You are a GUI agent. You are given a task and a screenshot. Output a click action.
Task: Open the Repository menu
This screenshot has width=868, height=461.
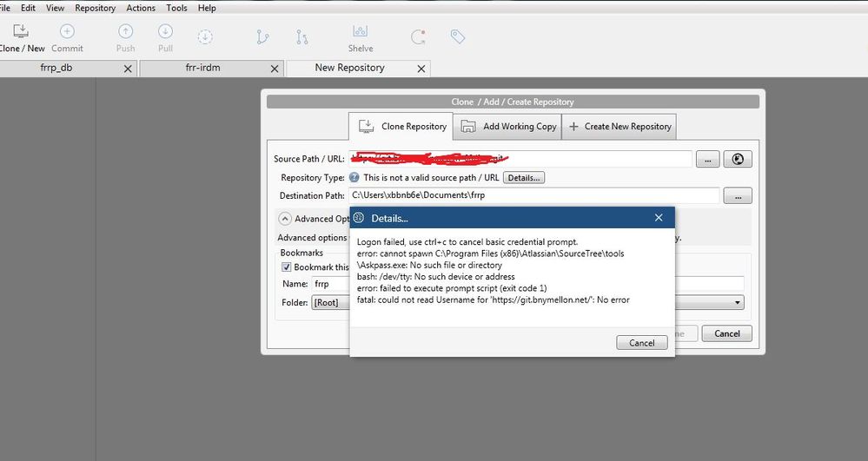click(96, 8)
